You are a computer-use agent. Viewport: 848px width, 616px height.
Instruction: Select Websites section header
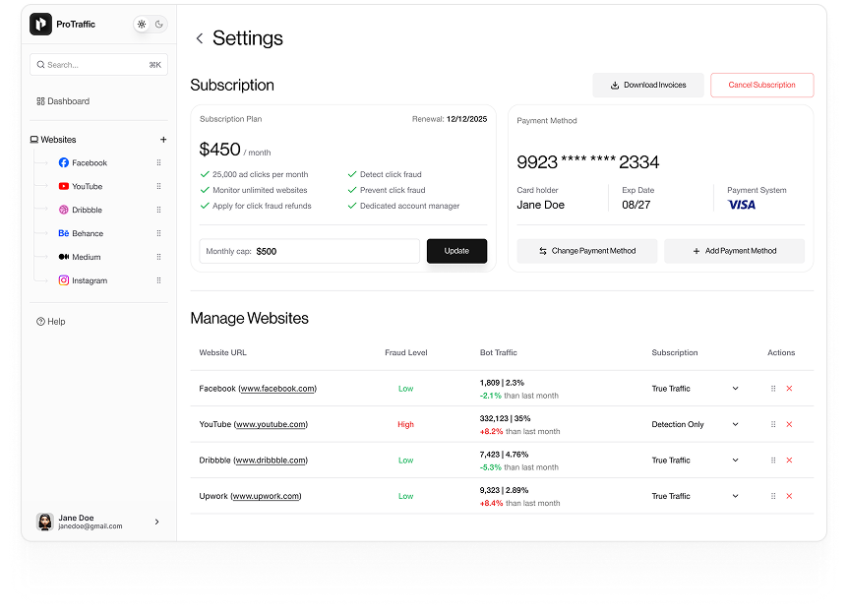(53, 140)
